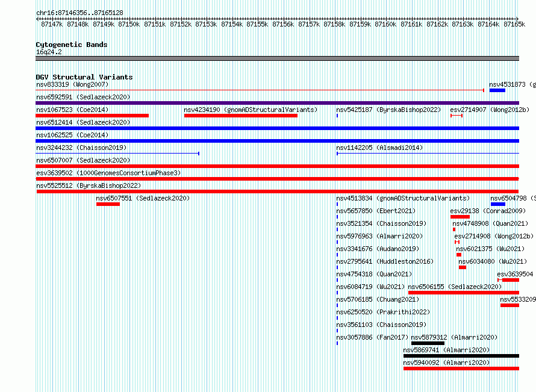
Task: Open nsv5706185 (Chuang2021) label
Action: point(378,299)
